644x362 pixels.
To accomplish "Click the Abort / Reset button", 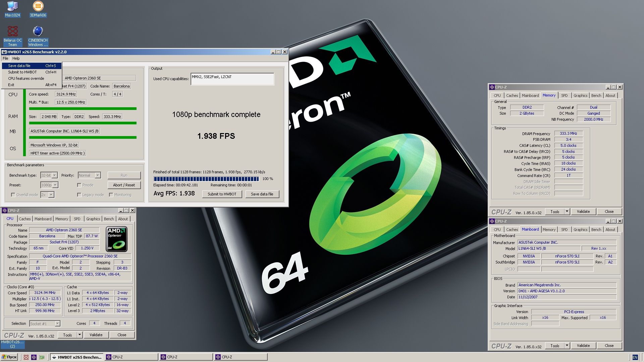I will [x=124, y=185].
